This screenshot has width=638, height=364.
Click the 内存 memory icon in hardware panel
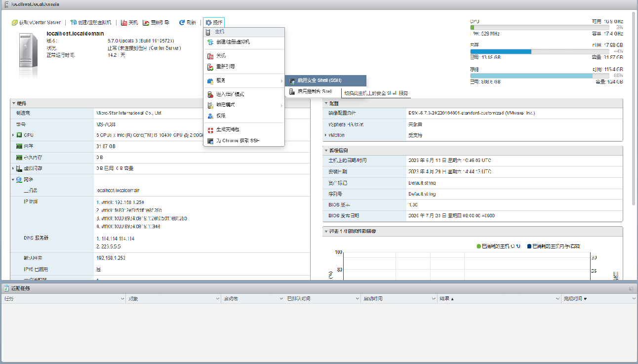(19, 147)
